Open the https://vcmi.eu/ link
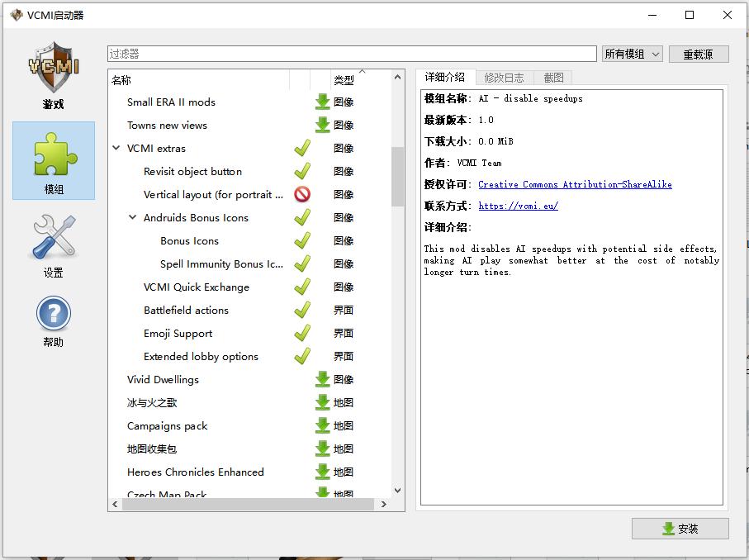749x560 pixels. (519, 206)
